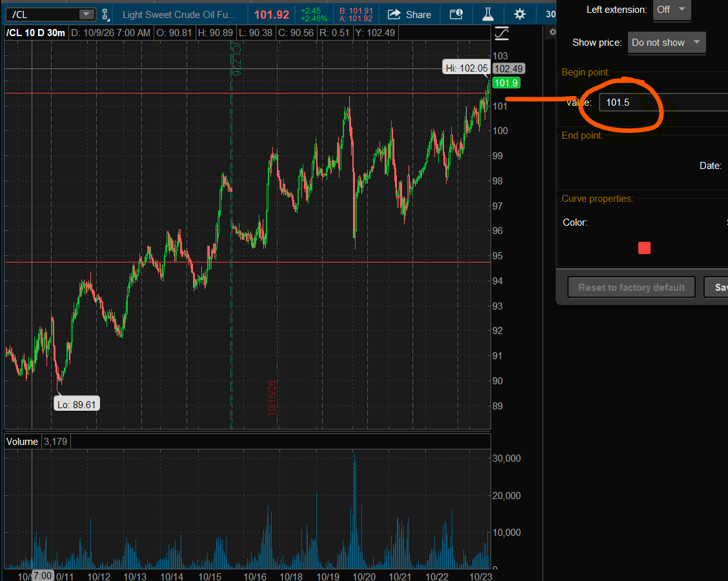This screenshot has width=728, height=581.
Task: Click the 10/16/26 red vertical marker
Action: point(272,398)
